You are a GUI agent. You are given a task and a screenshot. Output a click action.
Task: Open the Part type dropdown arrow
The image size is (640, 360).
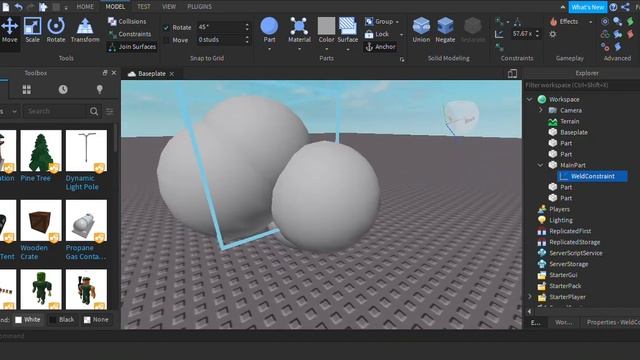(269, 49)
